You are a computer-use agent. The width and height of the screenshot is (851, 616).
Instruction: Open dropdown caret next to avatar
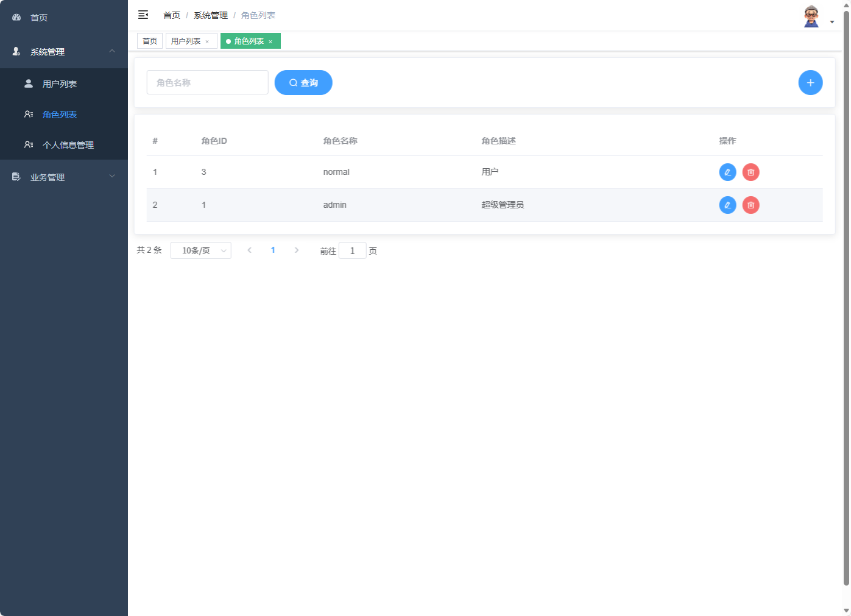832,22
